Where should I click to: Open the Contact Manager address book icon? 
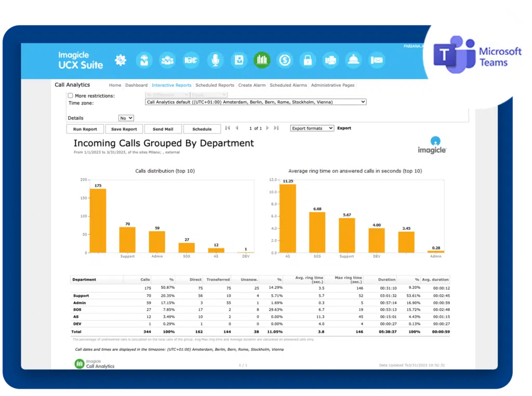point(238,60)
